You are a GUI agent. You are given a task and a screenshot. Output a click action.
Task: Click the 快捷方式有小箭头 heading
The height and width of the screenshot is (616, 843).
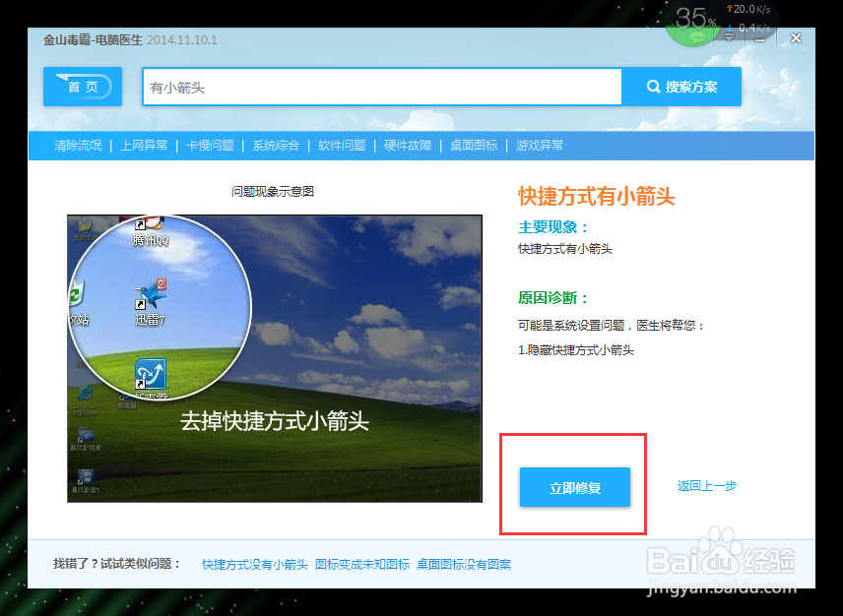pos(596,196)
